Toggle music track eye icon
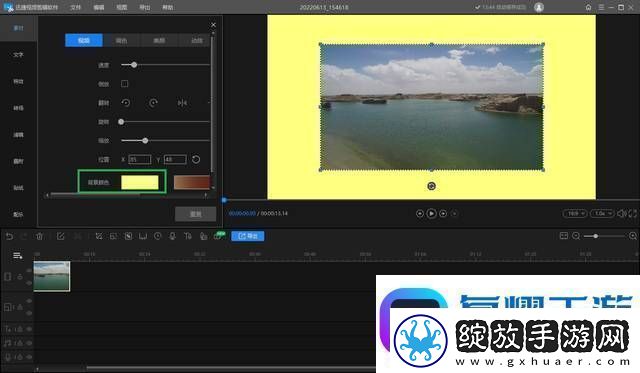Image resolution: width=640 pixels, height=373 pixels. coord(29,343)
